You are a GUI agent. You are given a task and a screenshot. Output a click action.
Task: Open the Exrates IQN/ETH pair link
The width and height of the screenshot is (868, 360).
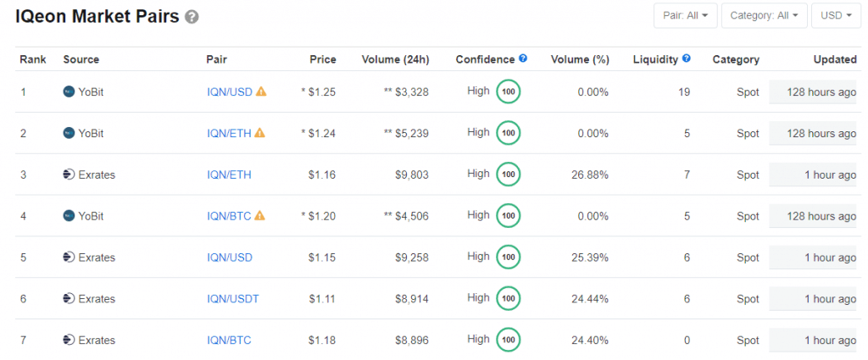[229, 174]
